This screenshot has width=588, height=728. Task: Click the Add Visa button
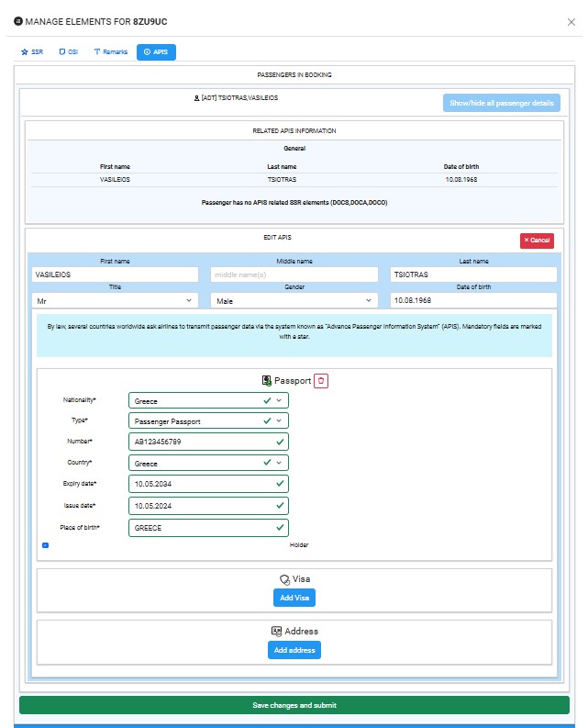point(294,598)
